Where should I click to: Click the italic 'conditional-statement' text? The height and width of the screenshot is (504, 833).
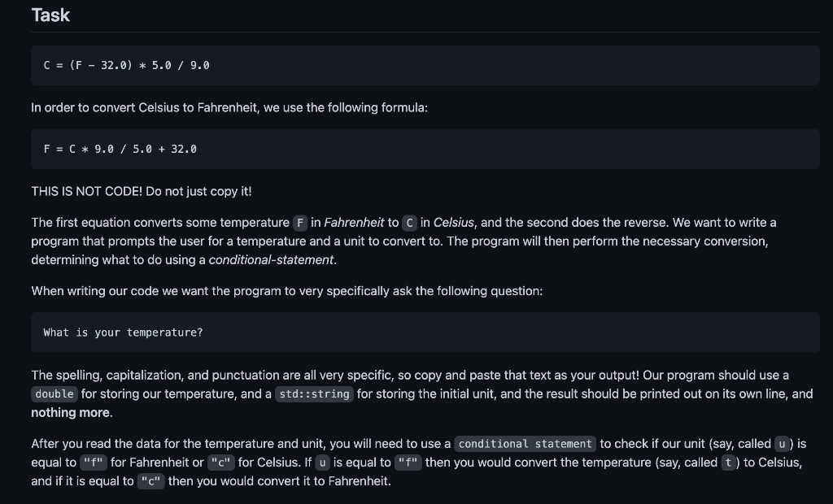pos(272,259)
